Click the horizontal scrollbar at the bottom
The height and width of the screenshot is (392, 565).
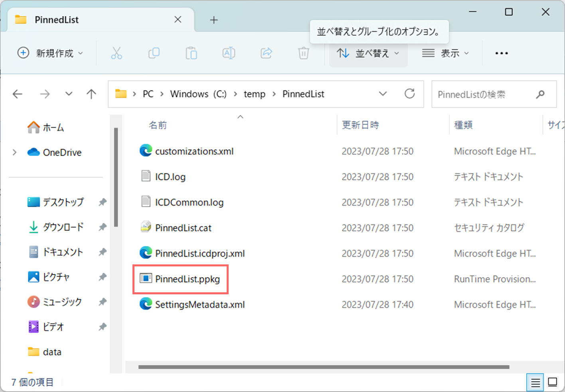pyautogui.click(x=323, y=367)
